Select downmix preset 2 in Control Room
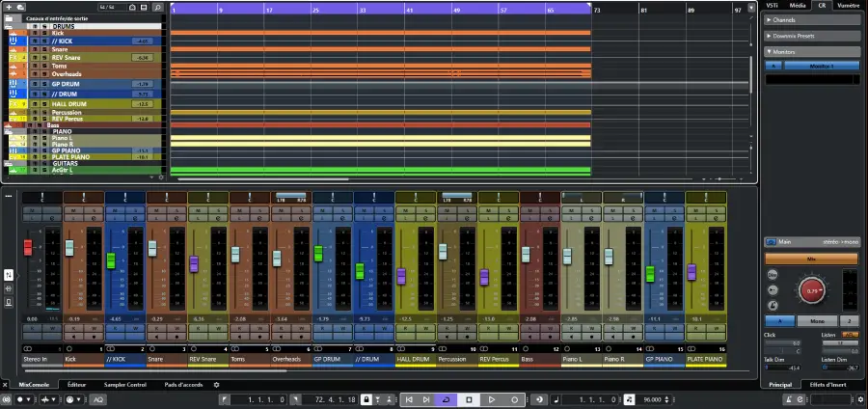This screenshot has width=868, height=409. pos(849,321)
